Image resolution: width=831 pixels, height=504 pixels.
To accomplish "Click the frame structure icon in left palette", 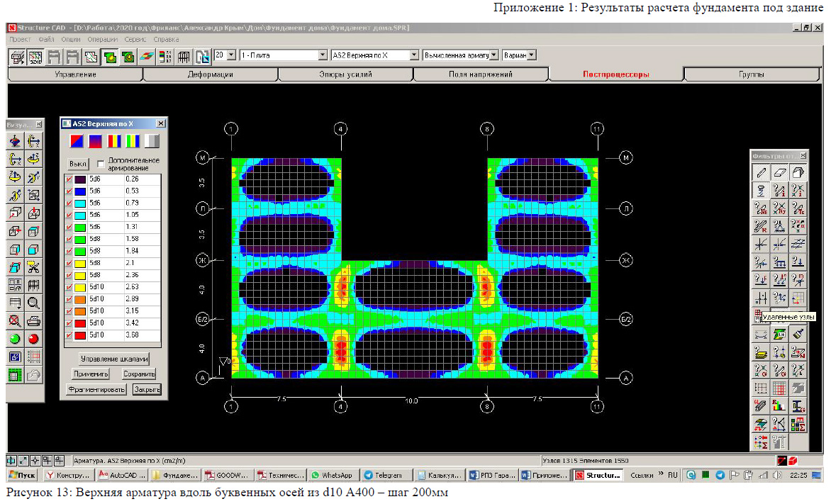I will click(x=33, y=284).
